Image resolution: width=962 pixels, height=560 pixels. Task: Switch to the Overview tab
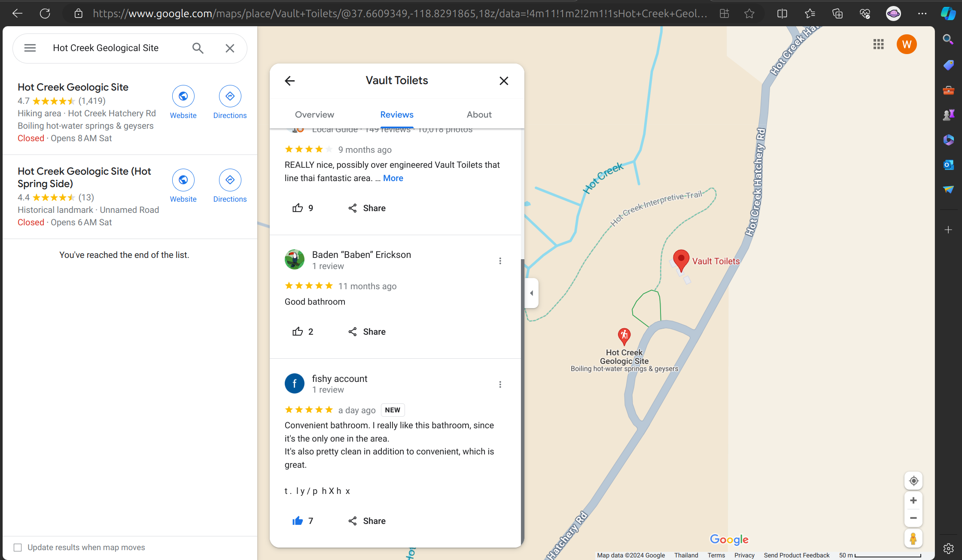click(x=314, y=115)
